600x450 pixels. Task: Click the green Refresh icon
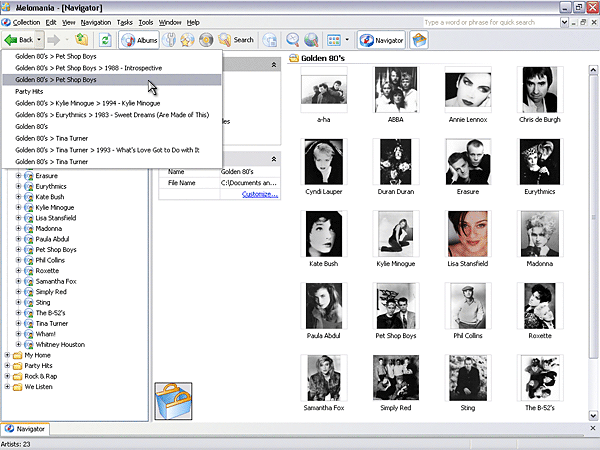coord(105,40)
